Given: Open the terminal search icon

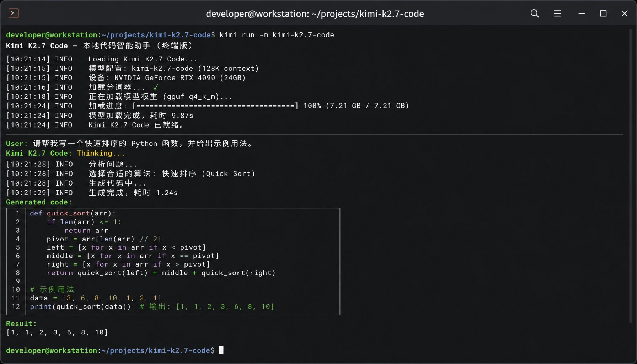Looking at the screenshot, I should click(x=535, y=14).
